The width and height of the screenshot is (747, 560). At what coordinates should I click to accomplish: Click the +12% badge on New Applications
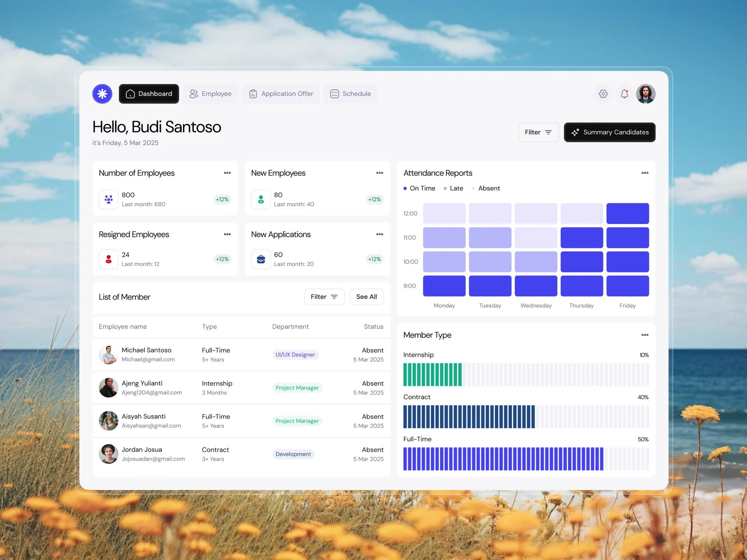pyautogui.click(x=375, y=259)
